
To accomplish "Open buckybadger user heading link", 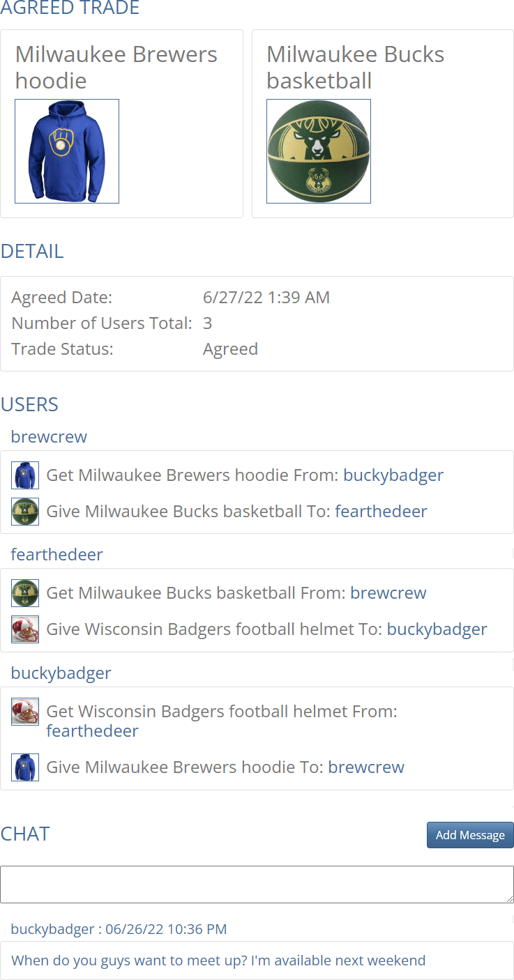I will click(x=61, y=673).
